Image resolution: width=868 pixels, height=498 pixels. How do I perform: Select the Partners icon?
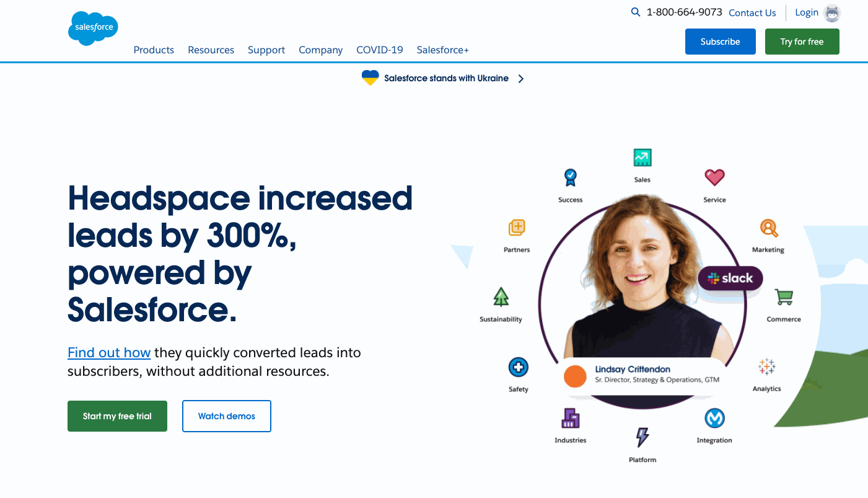(x=517, y=228)
